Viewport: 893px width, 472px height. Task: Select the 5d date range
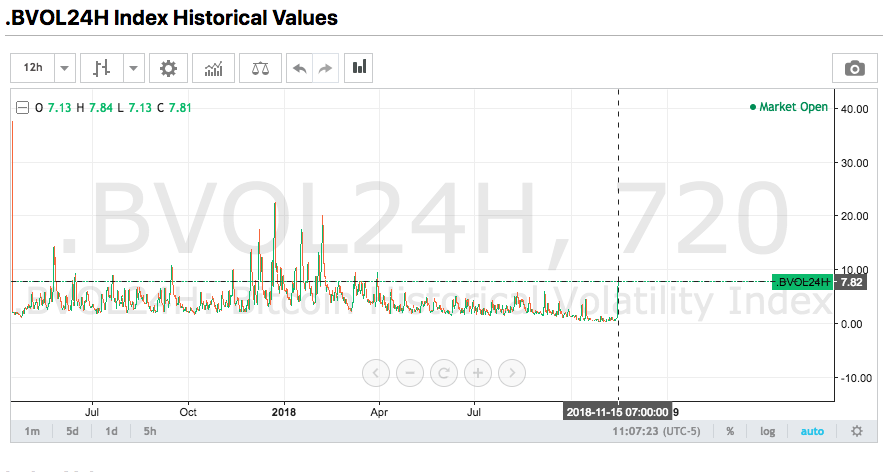[x=72, y=431]
